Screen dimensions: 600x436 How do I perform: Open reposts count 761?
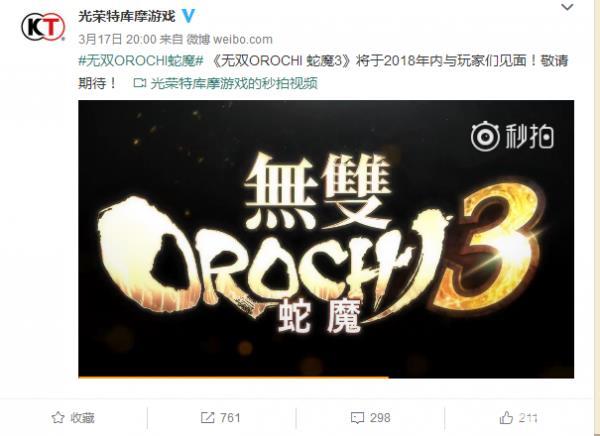[x=230, y=417]
